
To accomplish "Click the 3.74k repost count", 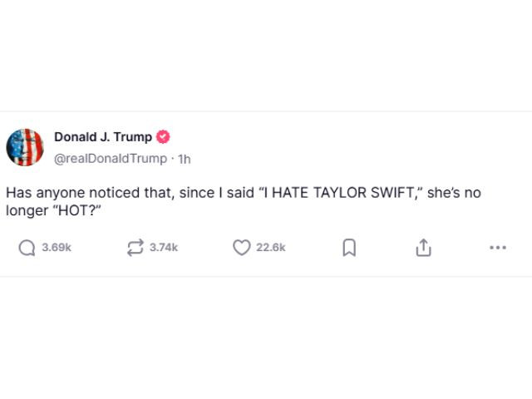I will (164, 248).
